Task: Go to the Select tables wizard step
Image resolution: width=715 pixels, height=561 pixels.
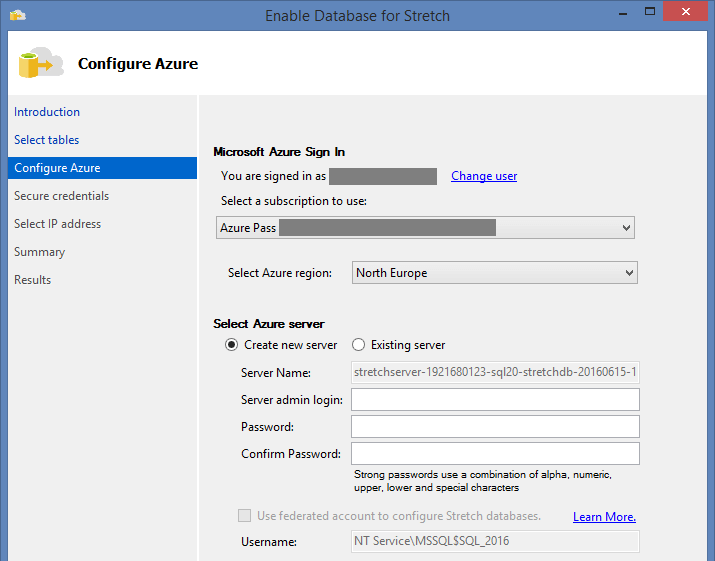Action: tap(47, 140)
